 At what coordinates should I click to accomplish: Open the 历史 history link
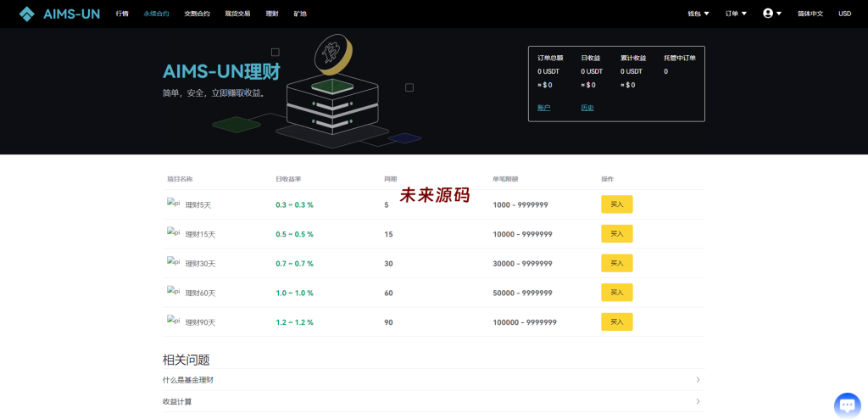click(x=587, y=108)
